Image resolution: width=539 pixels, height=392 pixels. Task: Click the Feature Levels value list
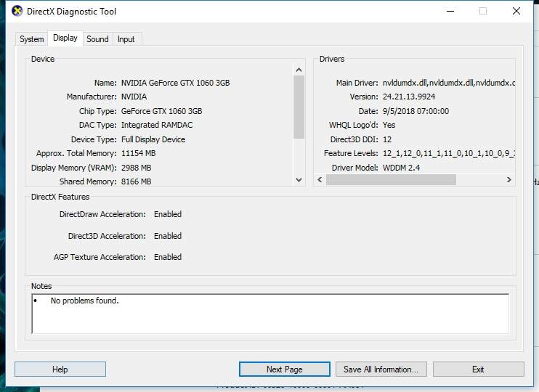point(449,153)
